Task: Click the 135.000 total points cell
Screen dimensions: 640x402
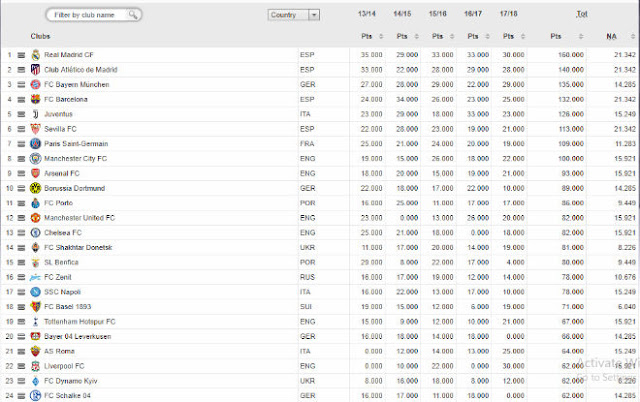Action: coord(571,84)
